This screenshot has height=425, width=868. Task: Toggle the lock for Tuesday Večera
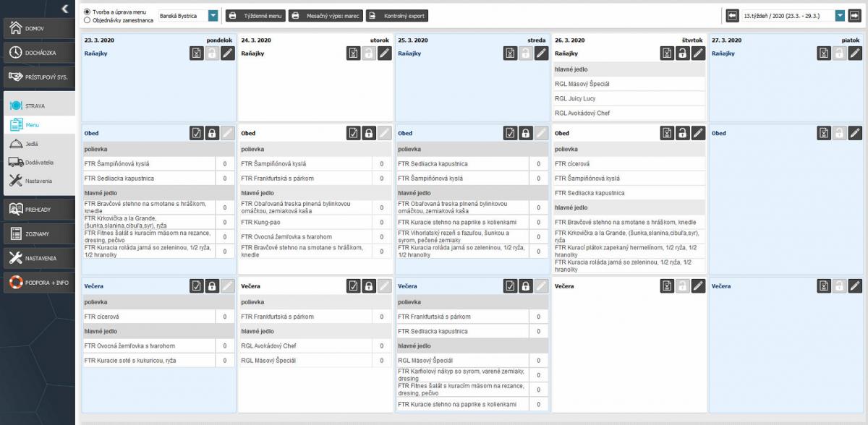[370, 286]
